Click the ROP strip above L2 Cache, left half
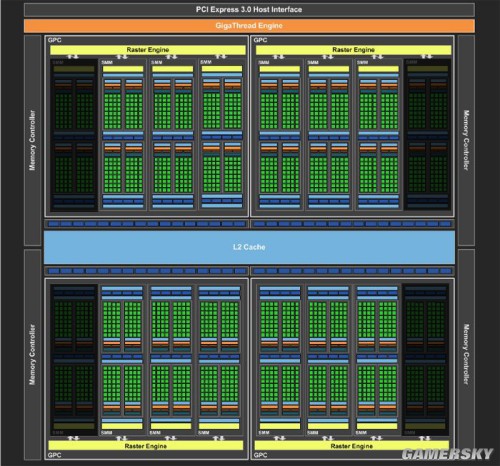Viewport: 500px width, 466px height. [146, 224]
